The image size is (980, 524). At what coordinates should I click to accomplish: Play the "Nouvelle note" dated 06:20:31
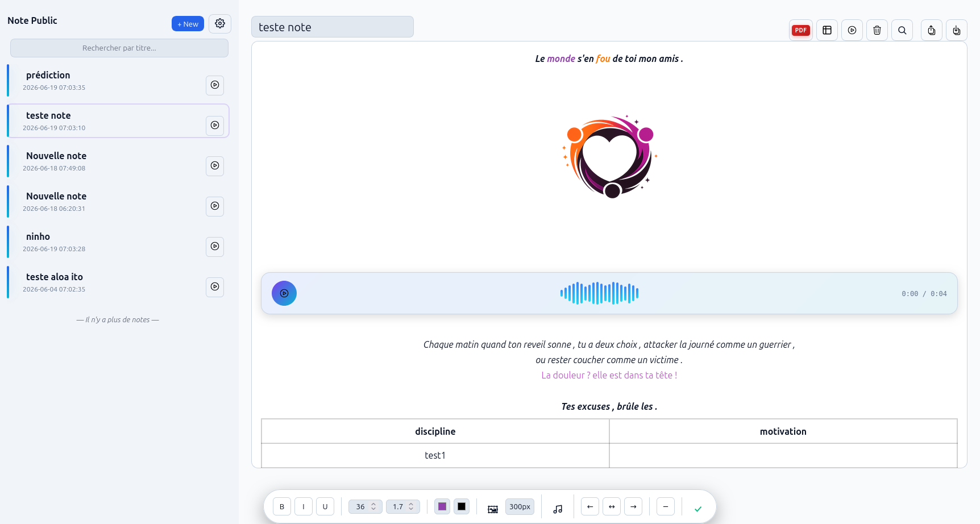click(215, 206)
